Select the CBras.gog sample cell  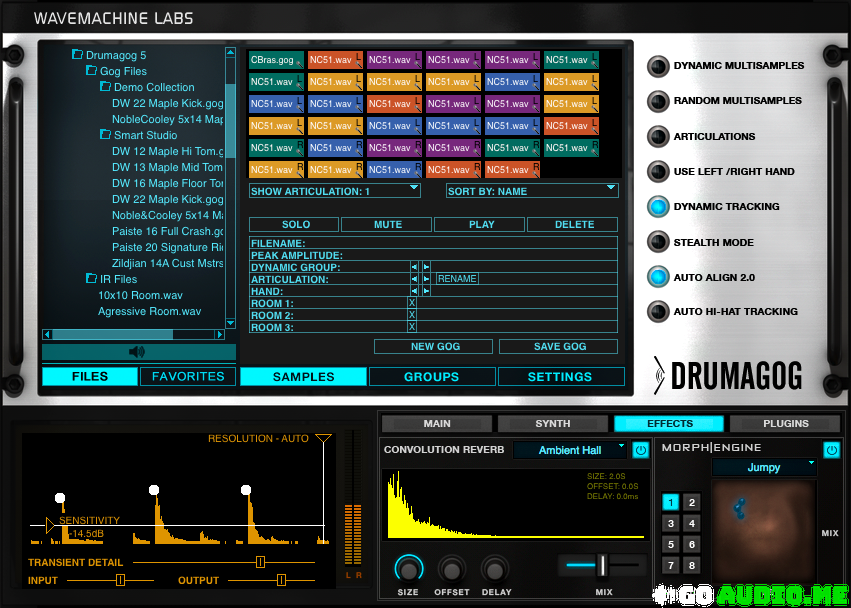(x=276, y=60)
